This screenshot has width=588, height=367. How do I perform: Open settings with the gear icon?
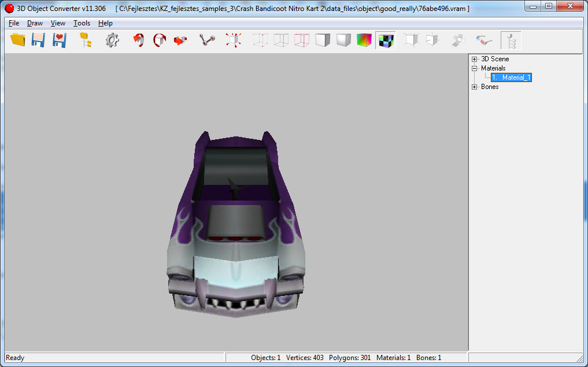pos(112,40)
